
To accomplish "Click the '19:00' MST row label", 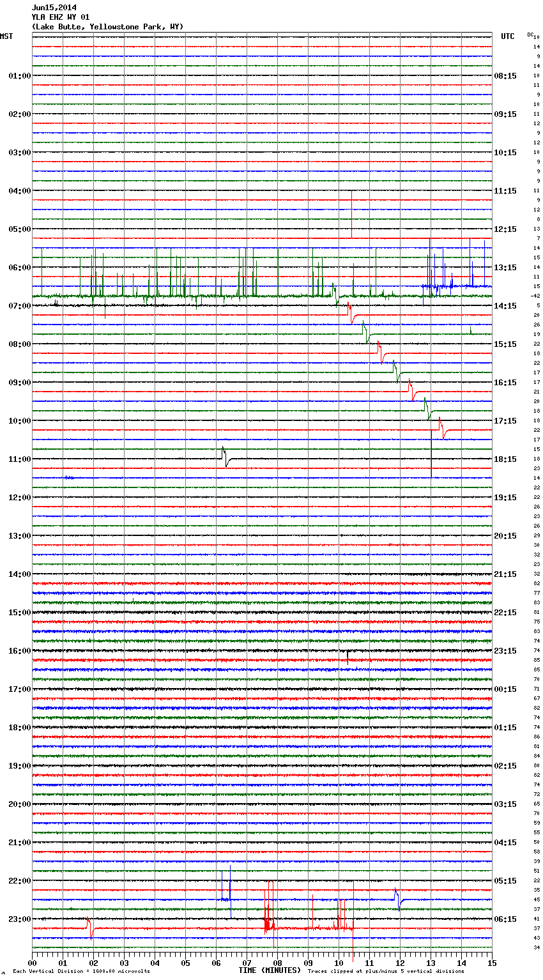I will click(x=20, y=766).
